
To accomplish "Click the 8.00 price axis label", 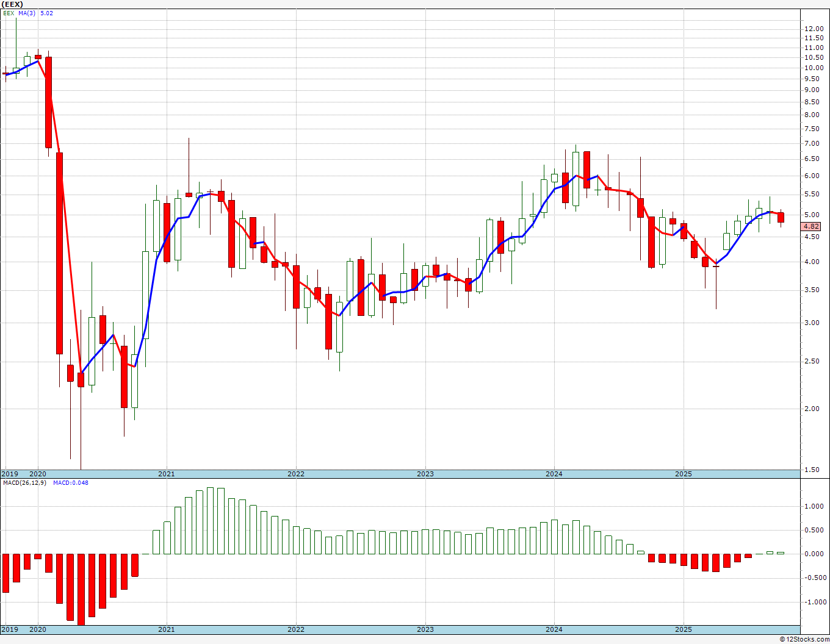I will coord(813,115).
